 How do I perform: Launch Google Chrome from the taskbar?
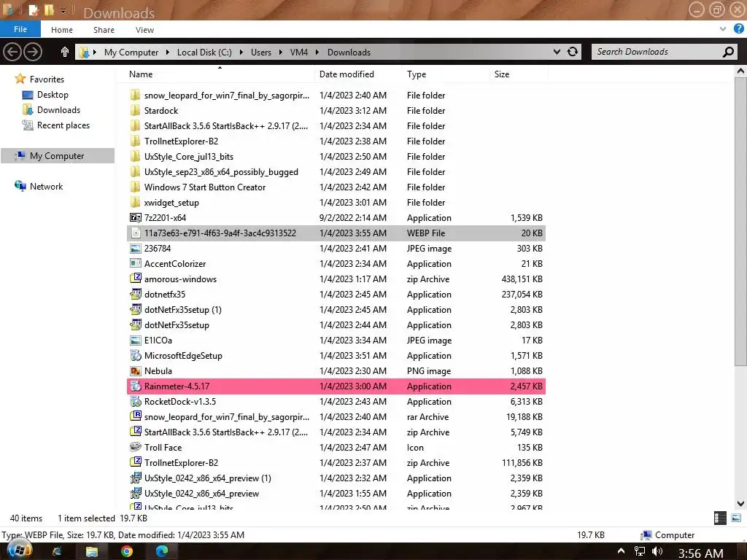click(x=127, y=551)
